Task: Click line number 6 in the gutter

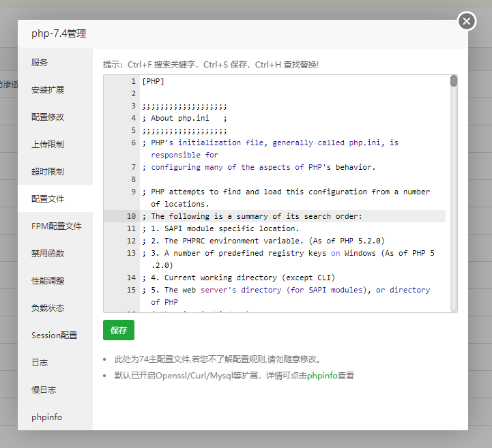Action: [133, 143]
